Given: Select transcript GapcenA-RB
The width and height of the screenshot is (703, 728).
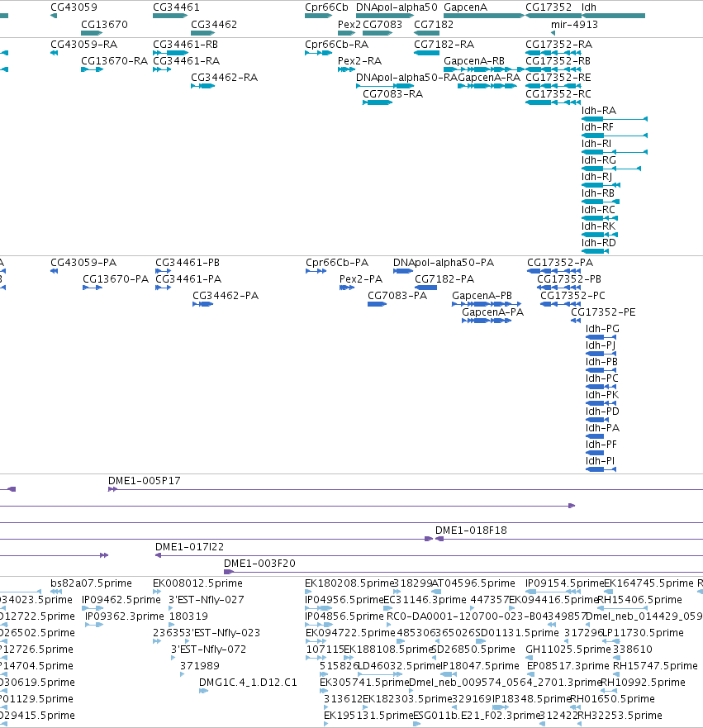Looking at the screenshot, I should [x=474, y=61].
